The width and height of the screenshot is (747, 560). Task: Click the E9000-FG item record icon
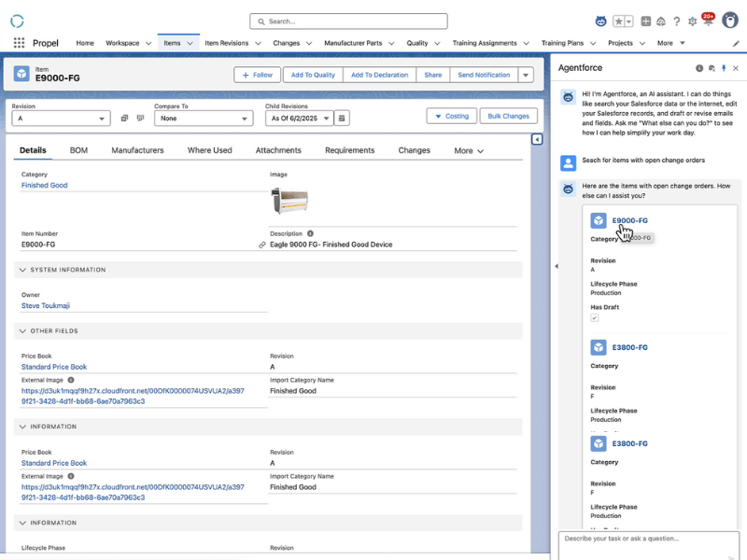tap(21, 74)
